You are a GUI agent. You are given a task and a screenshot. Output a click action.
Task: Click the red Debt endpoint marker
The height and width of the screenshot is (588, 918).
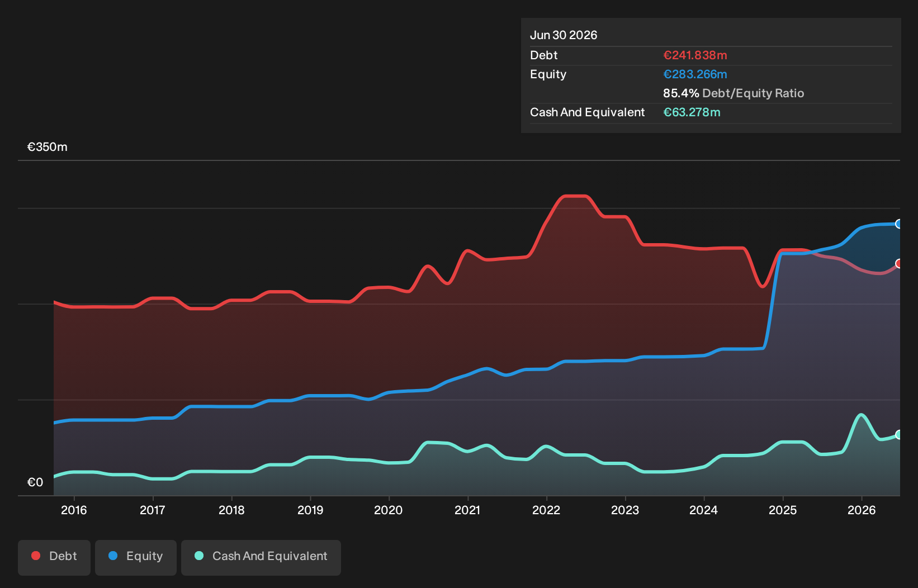coord(899,263)
